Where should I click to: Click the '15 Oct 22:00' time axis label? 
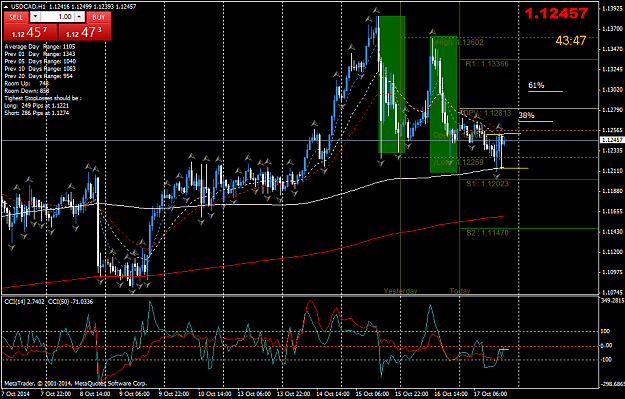coord(413,394)
